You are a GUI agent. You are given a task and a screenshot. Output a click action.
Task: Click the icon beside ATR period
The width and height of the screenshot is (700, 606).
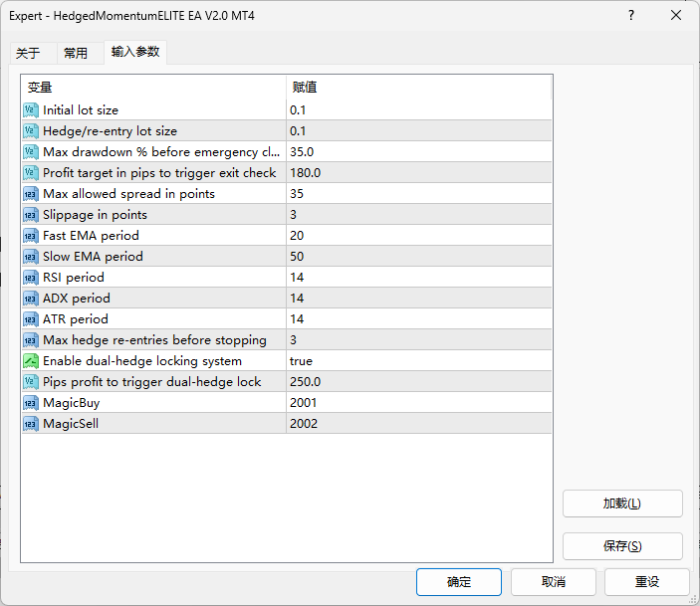point(30,319)
